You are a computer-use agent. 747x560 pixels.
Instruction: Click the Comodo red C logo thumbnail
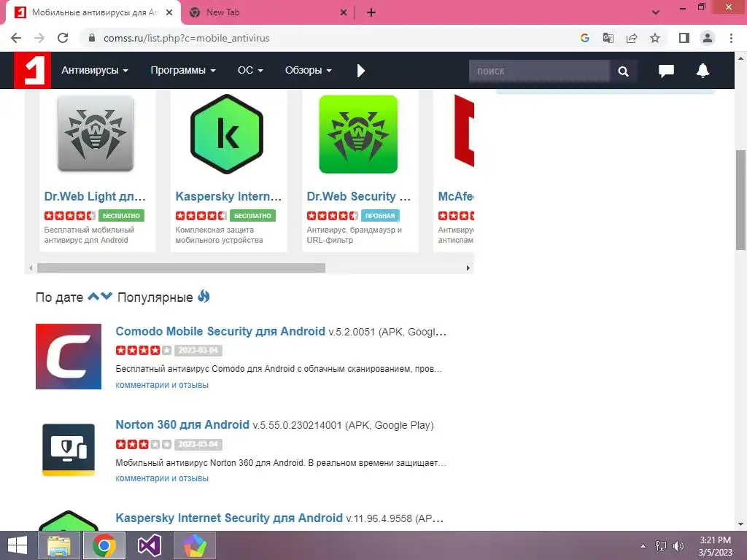click(x=69, y=357)
